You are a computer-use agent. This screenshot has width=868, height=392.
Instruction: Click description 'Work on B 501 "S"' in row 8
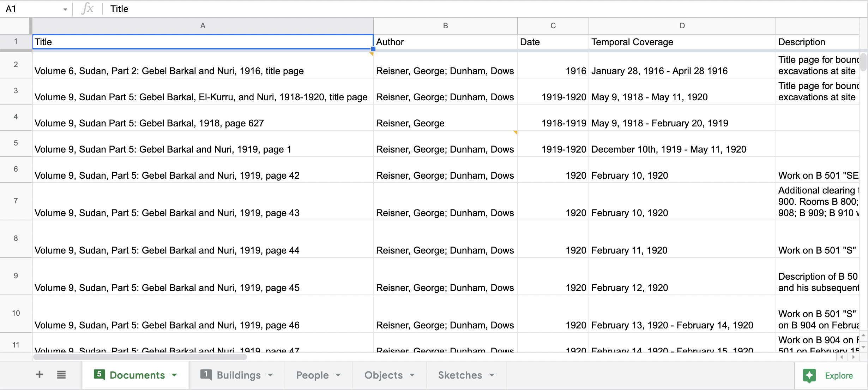[817, 239]
